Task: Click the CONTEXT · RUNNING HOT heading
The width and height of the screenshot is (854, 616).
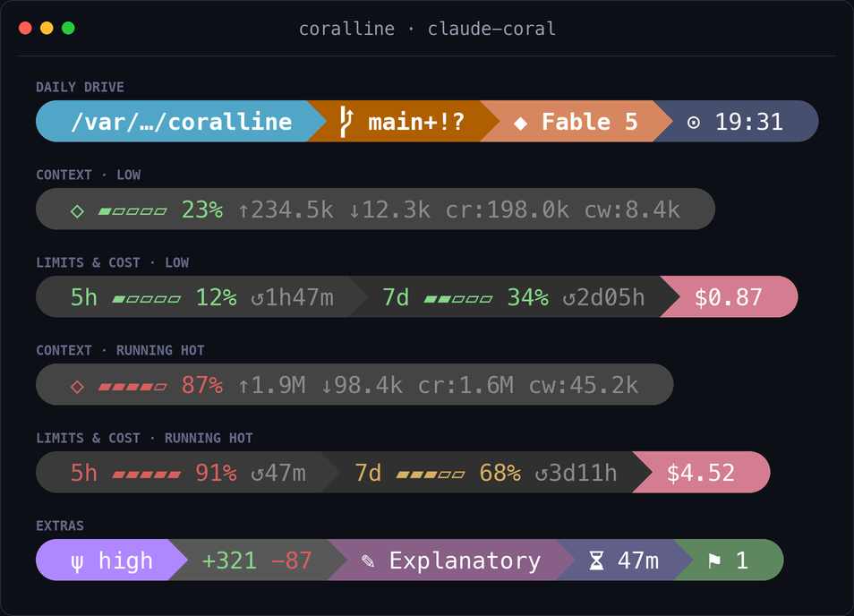Action: click(120, 350)
